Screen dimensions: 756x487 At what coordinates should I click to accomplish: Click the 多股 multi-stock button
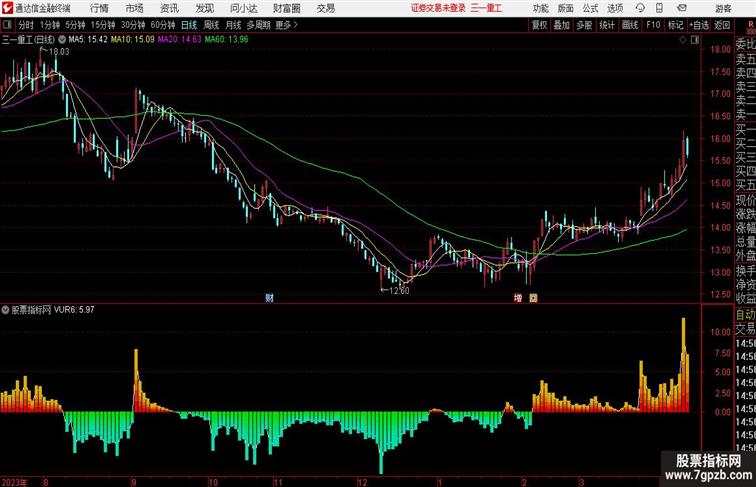coord(584,25)
